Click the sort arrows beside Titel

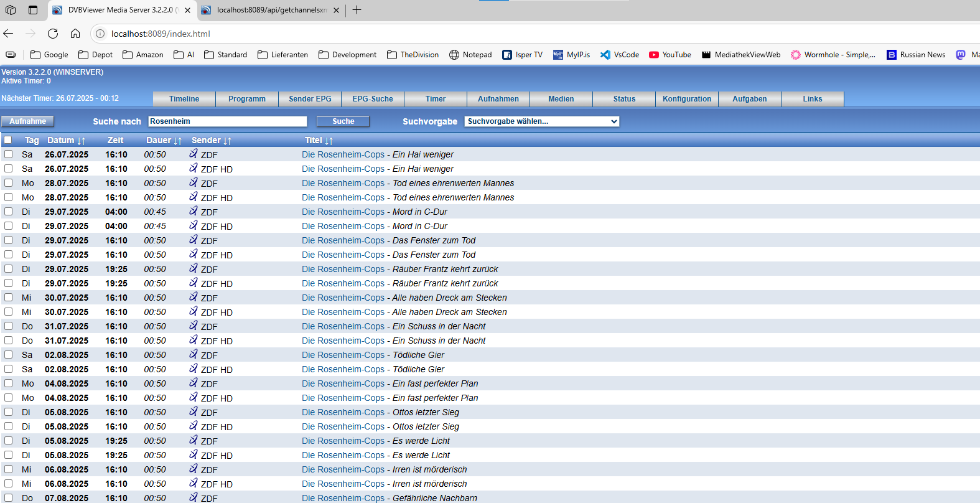pos(329,141)
